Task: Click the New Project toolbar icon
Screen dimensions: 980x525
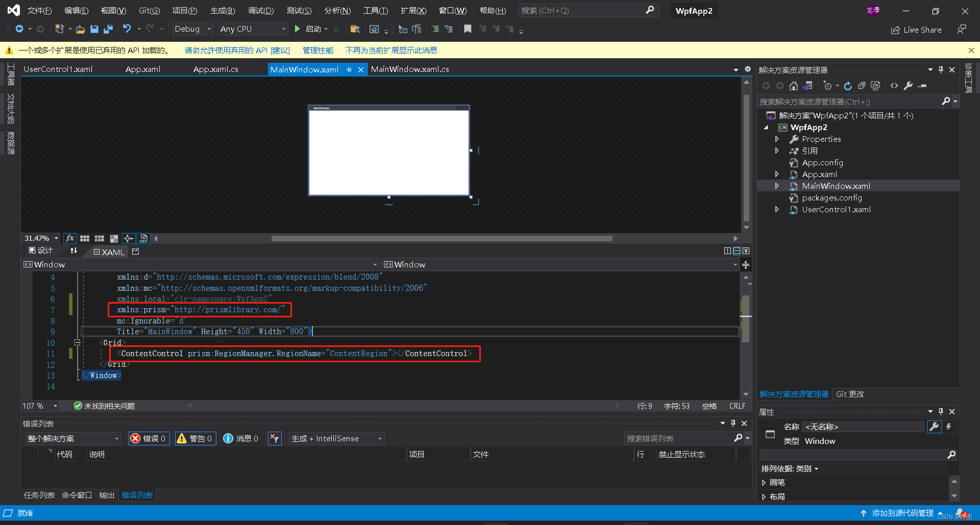Action: [x=59, y=29]
